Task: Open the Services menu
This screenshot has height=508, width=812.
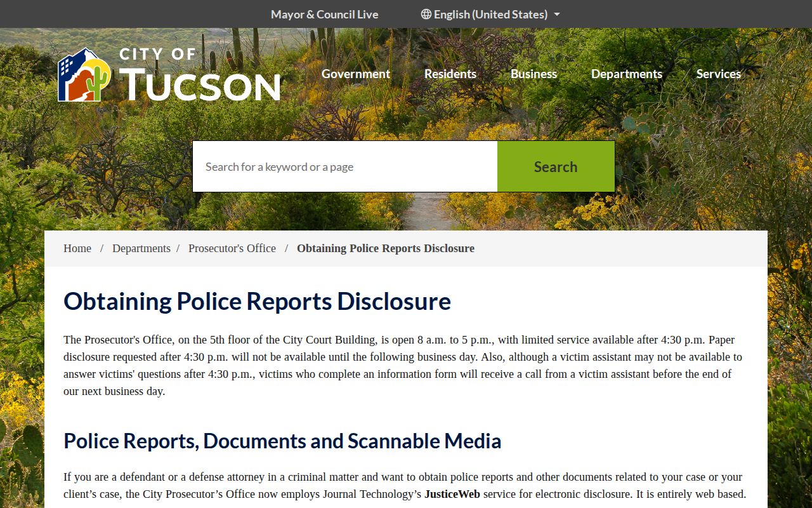Action: (719, 74)
